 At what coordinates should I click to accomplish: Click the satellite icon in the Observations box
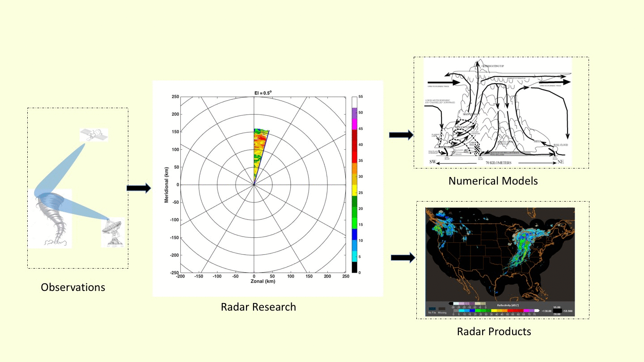coord(94,135)
